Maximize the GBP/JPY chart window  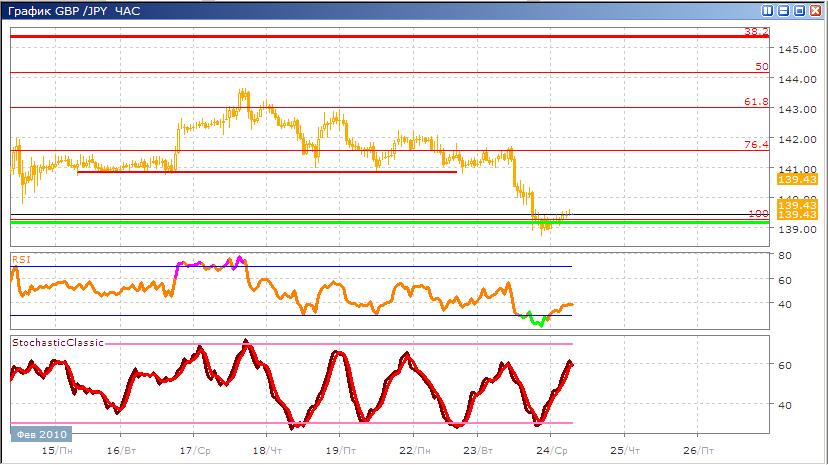tap(799, 11)
